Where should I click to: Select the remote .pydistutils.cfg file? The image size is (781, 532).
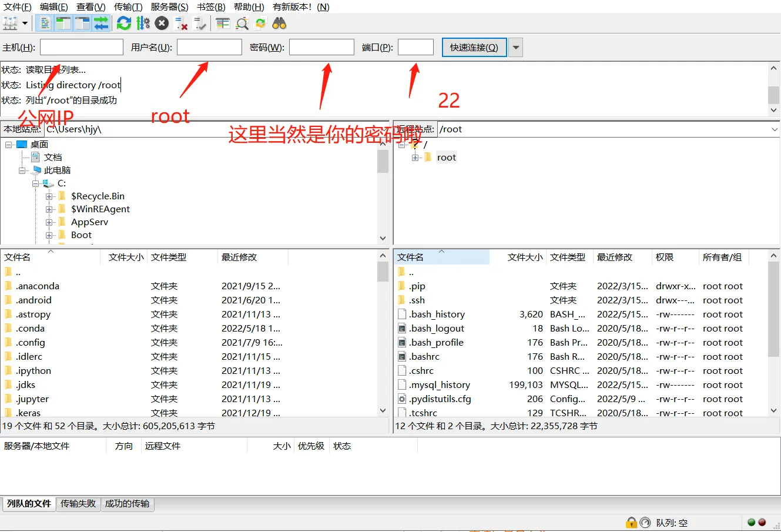pyautogui.click(x=440, y=399)
